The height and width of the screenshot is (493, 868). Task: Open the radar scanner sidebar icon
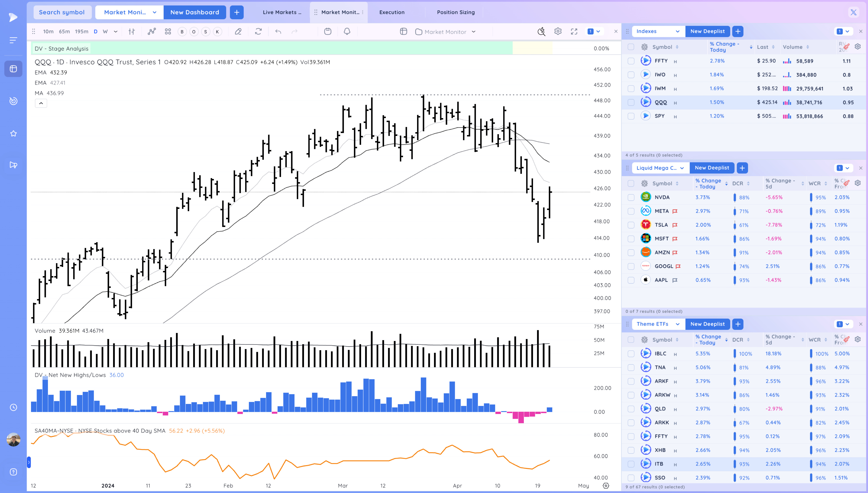coord(13,101)
